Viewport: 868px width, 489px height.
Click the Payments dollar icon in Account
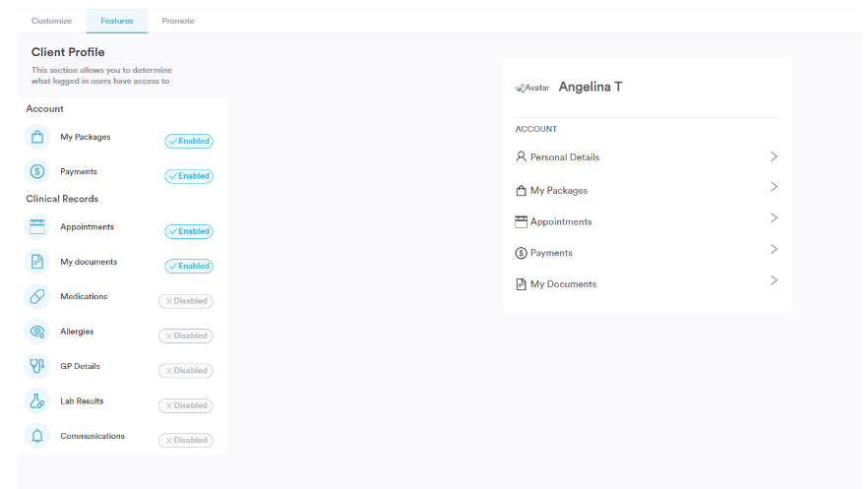(x=37, y=172)
